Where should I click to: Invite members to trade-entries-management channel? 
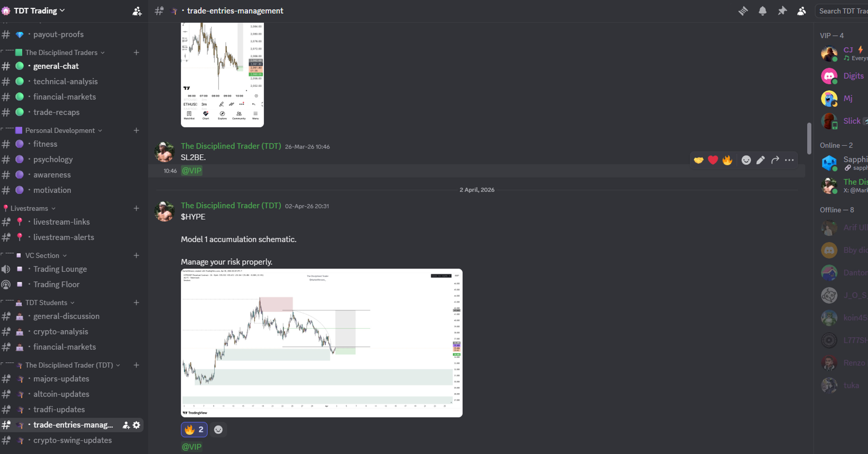click(x=126, y=425)
